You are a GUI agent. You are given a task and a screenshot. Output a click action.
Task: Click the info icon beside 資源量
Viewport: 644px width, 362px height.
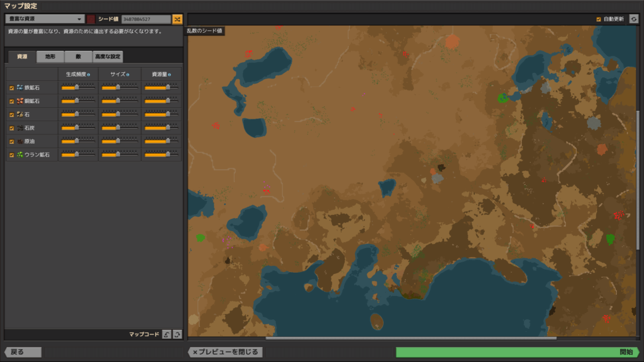tap(169, 75)
